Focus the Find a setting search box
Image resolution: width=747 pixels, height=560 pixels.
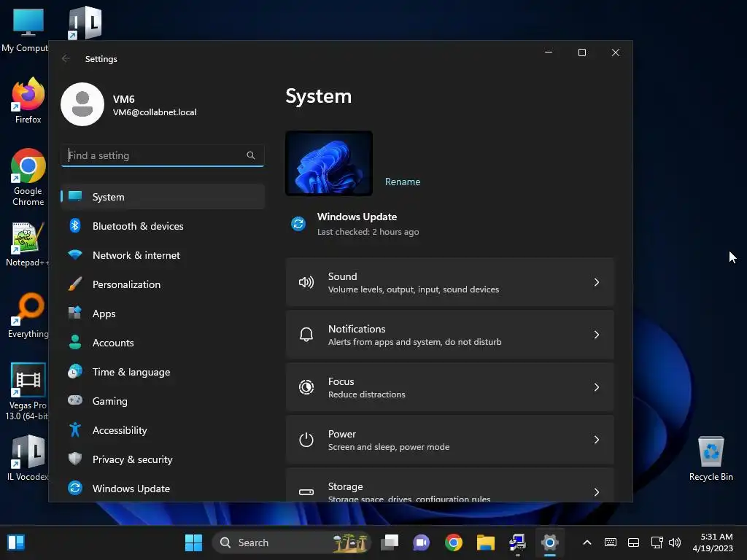click(x=163, y=155)
